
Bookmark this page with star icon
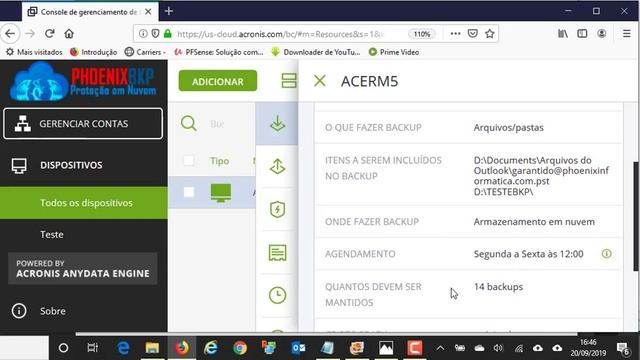[490, 33]
